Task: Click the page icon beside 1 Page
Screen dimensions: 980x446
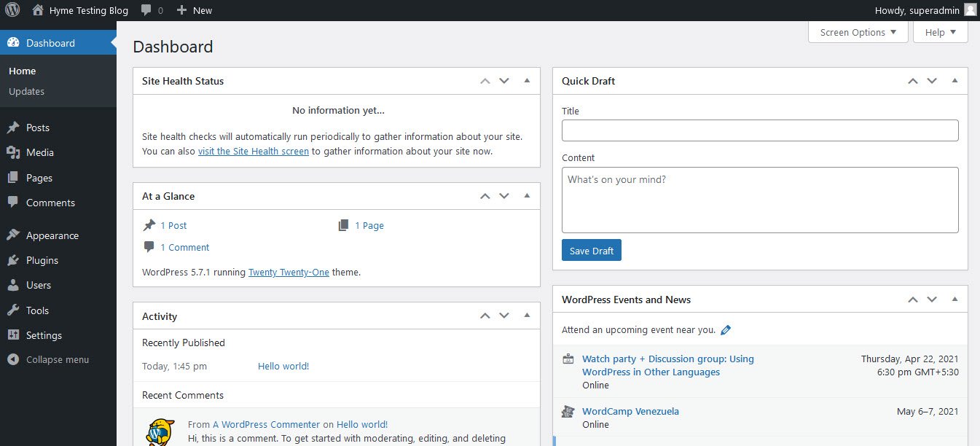Action: tap(344, 225)
